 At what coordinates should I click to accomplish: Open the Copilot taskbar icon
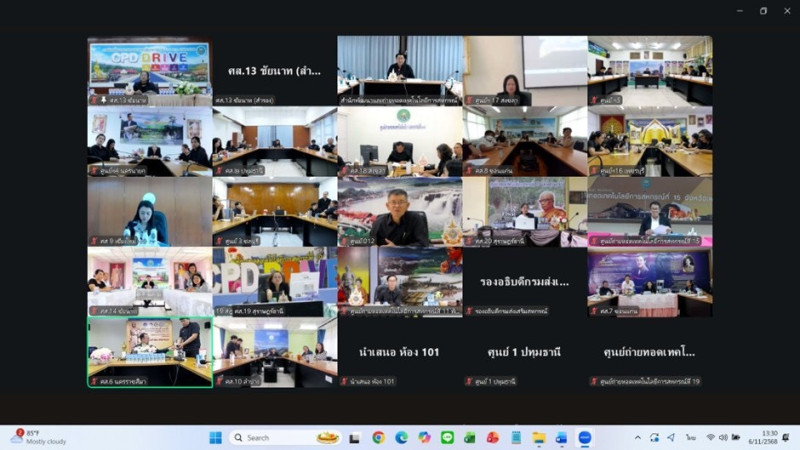point(424,438)
